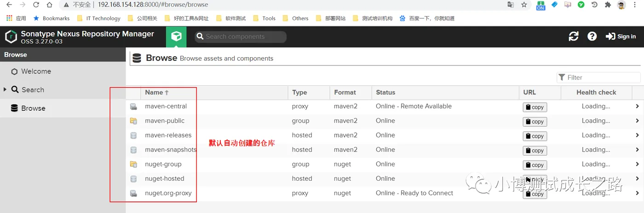This screenshot has width=644, height=213.
Task: Click the 应用 apps shortcut
Action: [x=16, y=18]
